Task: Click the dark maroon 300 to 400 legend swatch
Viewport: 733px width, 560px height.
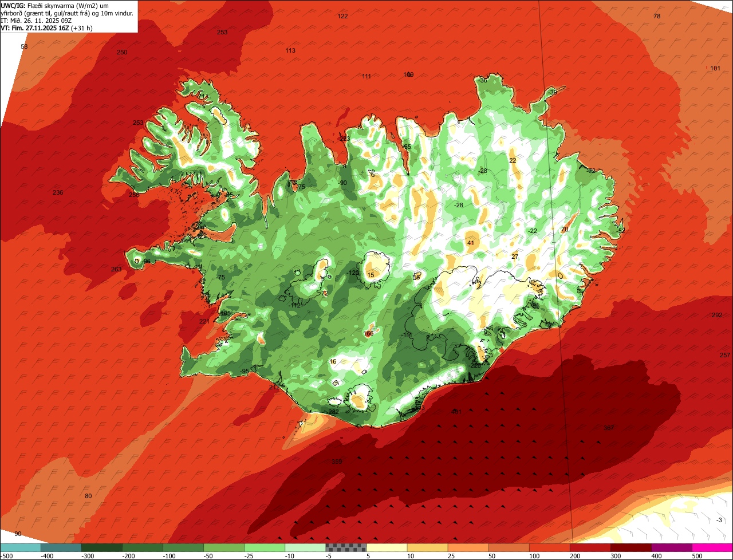Action: [630, 547]
